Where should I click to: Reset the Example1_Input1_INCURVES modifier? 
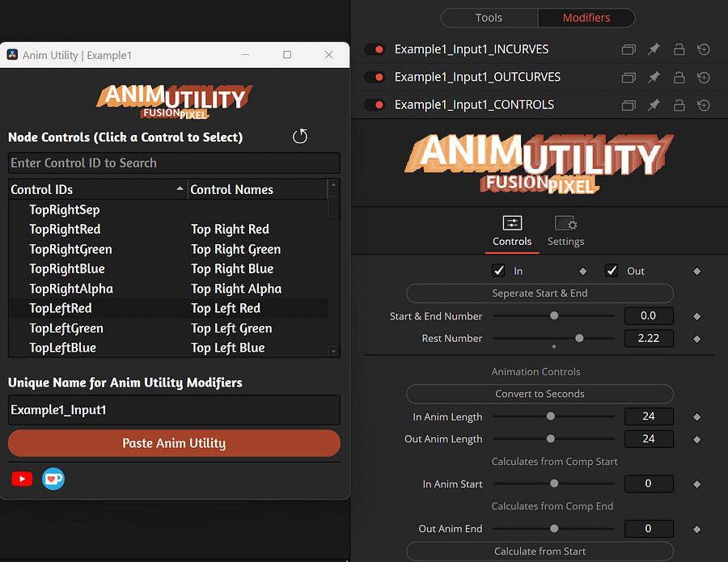[x=704, y=49]
